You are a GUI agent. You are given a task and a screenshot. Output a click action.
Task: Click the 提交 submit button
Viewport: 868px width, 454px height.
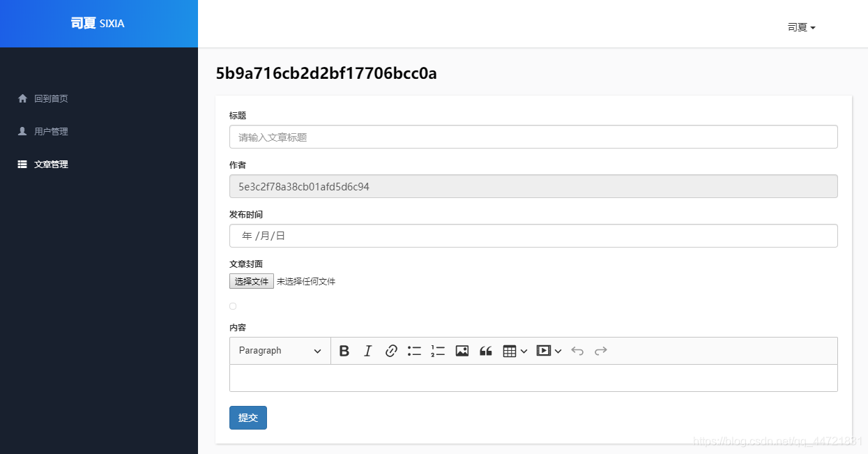pyautogui.click(x=248, y=417)
